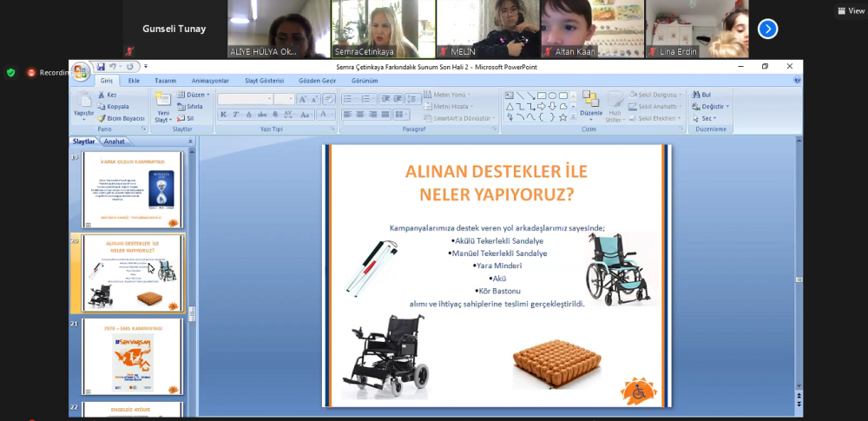Switch to Gözden Geçir ribbon tab
The image size is (868, 421).
coord(318,81)
